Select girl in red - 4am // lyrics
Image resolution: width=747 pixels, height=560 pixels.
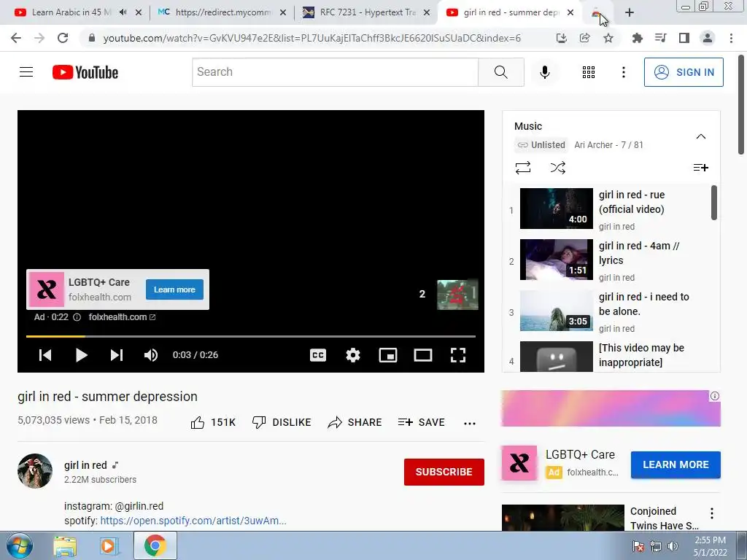607,260
